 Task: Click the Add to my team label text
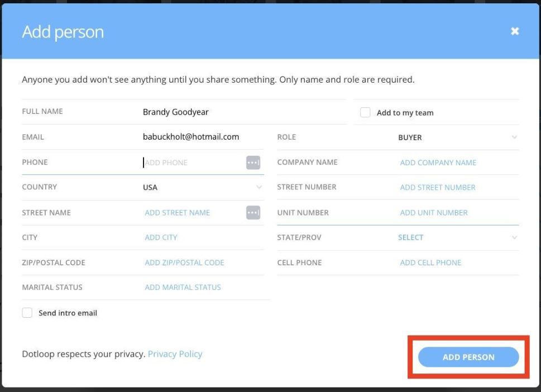405,113
